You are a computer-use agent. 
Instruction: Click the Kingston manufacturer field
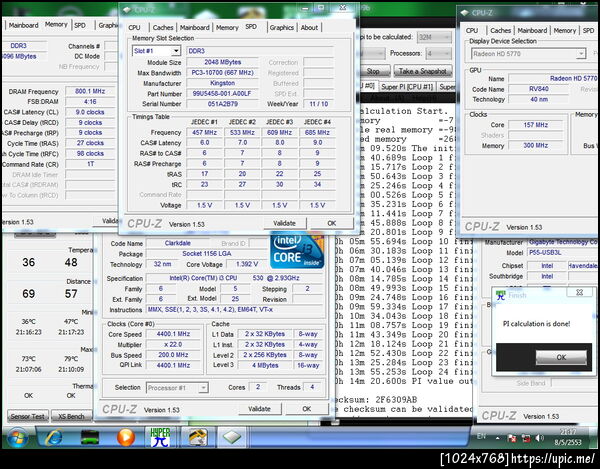pos(222,83)
